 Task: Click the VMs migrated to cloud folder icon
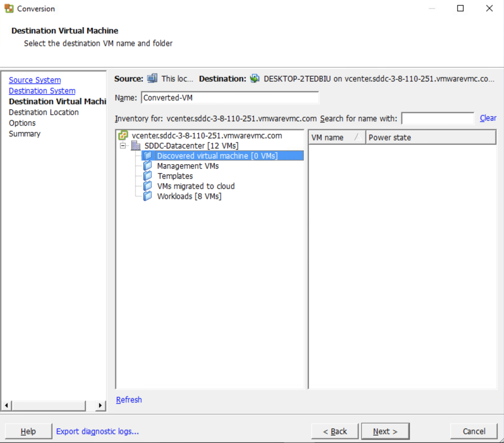pyautogui.click(x=147, y=186)
